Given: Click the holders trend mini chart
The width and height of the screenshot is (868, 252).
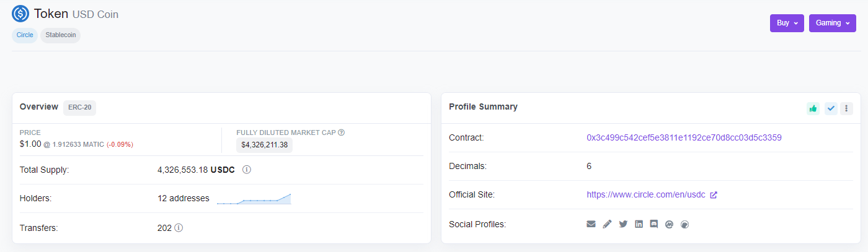Looking at the screenshot, I should (x=254, y=199).
